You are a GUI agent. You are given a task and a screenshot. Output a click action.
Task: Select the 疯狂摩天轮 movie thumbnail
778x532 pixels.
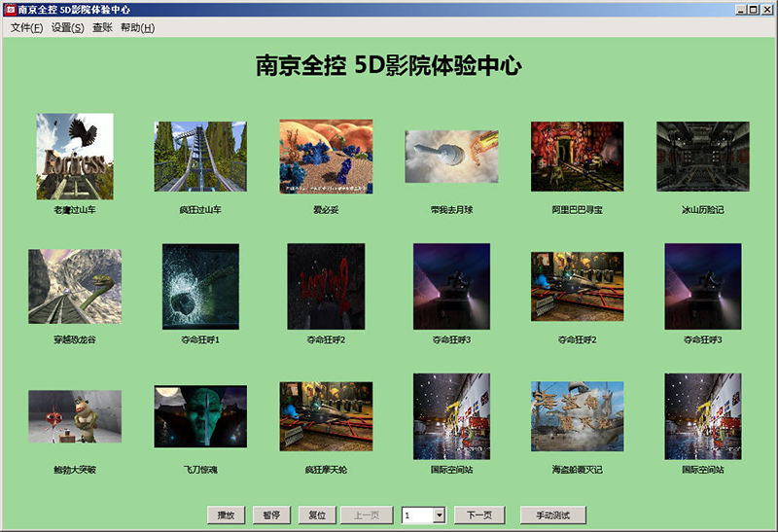[x=326, y=417]
